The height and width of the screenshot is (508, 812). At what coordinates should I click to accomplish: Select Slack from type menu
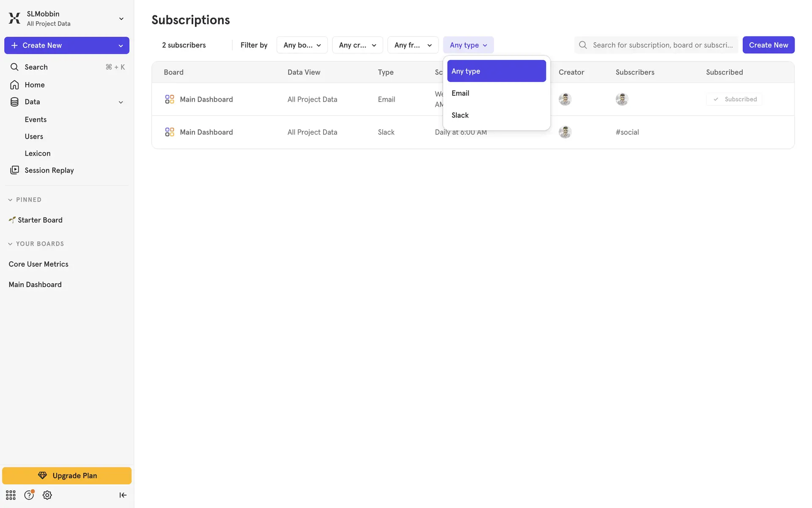(460, 115)
